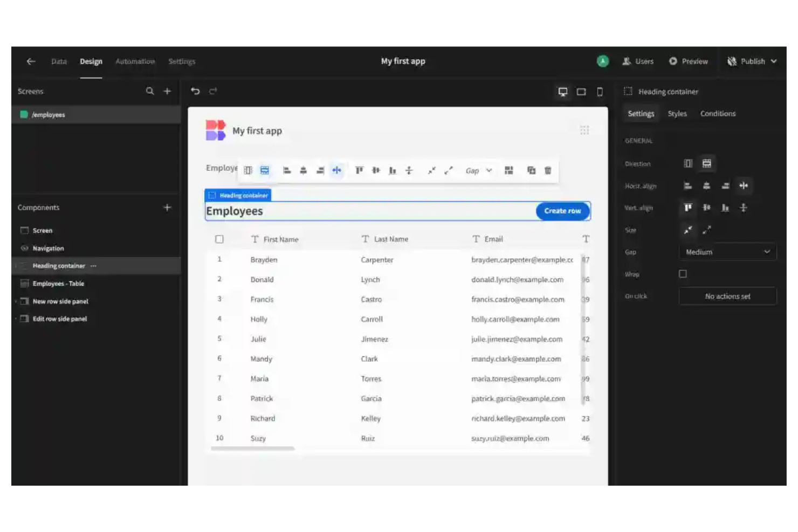The width and height of the screenshot is (798, 532).
Task: Check the select-all checkbox in the table header
Action: click(x=219, y=239)
